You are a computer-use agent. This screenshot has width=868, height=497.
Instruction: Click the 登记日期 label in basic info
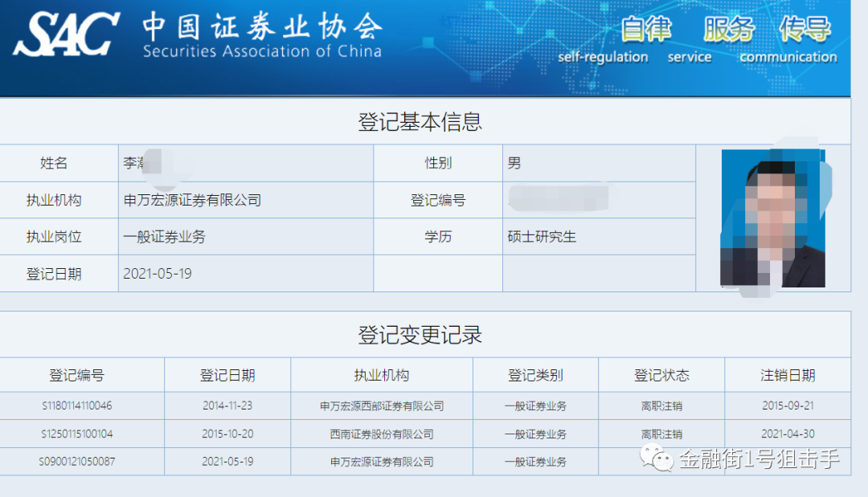tap(54, 274)
